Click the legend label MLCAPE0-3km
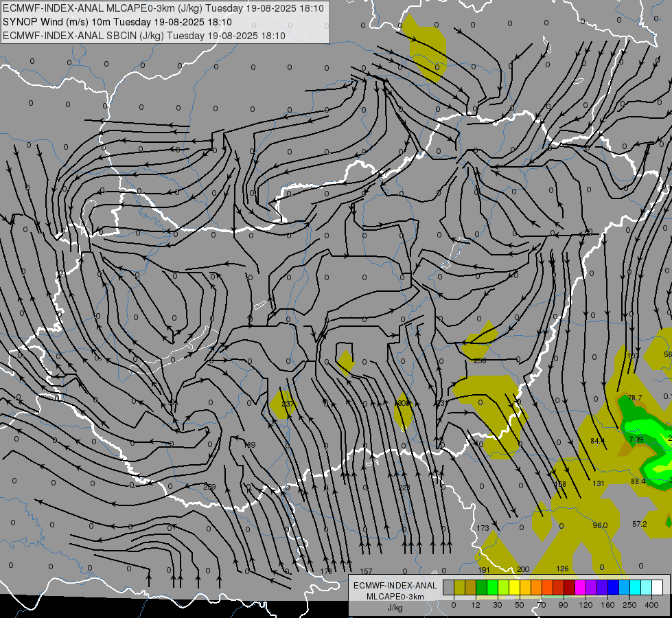The height and width of the screenshot is (618, 672). pos(395,597)
